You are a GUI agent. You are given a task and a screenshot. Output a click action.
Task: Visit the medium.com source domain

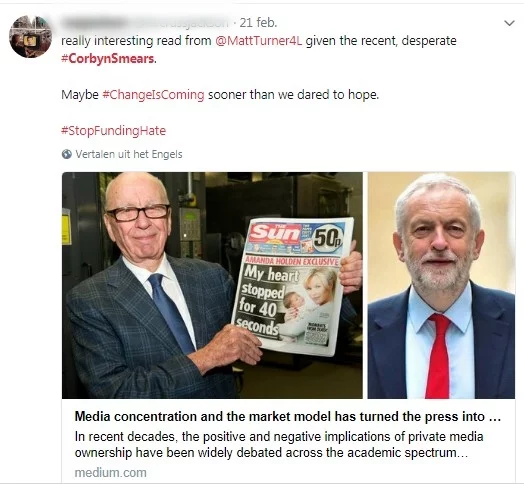[x=111, y=473]
